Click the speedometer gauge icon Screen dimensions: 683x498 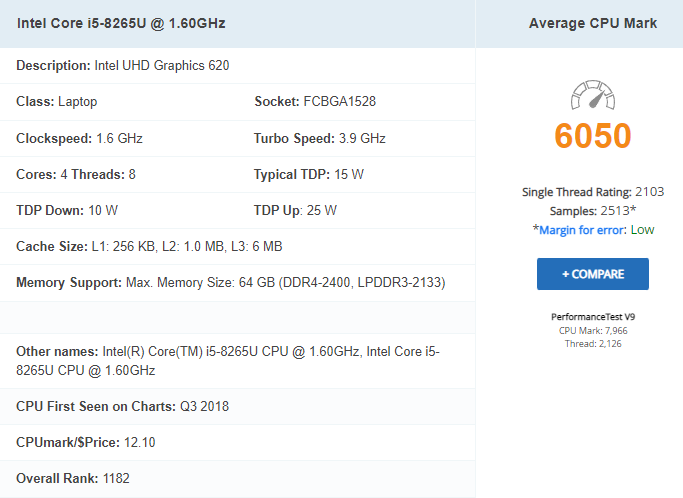click(x=593, y=95)
